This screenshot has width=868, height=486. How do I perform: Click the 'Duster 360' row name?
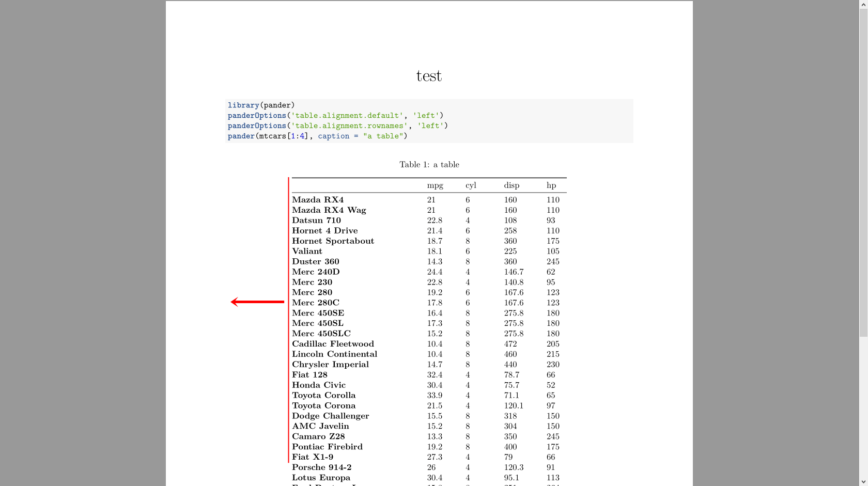[x=316, y=261]
